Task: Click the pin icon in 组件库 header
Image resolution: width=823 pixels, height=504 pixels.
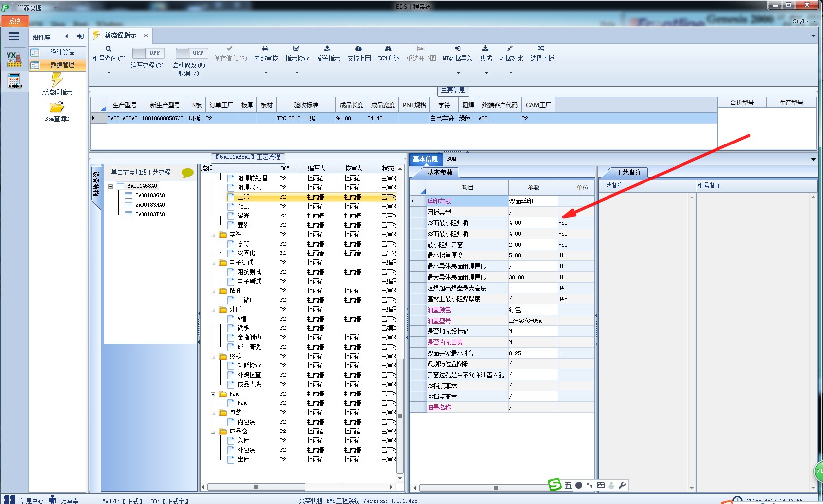Action: [x=80, y=36]
